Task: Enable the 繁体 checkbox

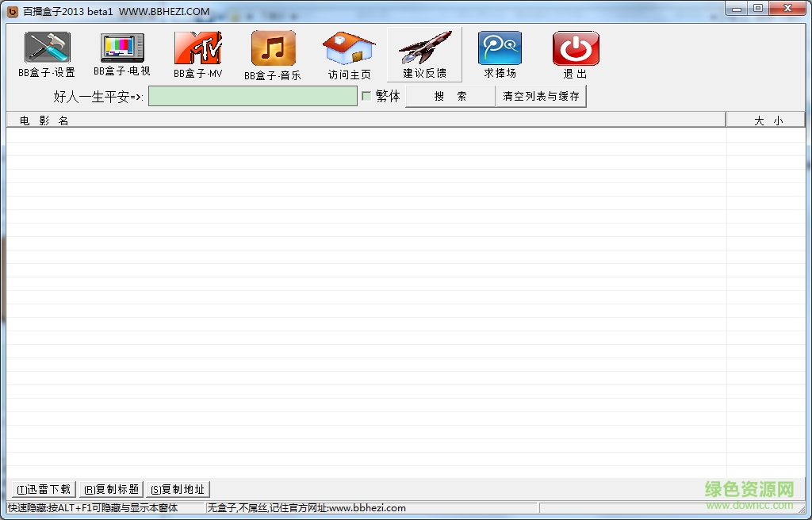Action: [366, 95]
